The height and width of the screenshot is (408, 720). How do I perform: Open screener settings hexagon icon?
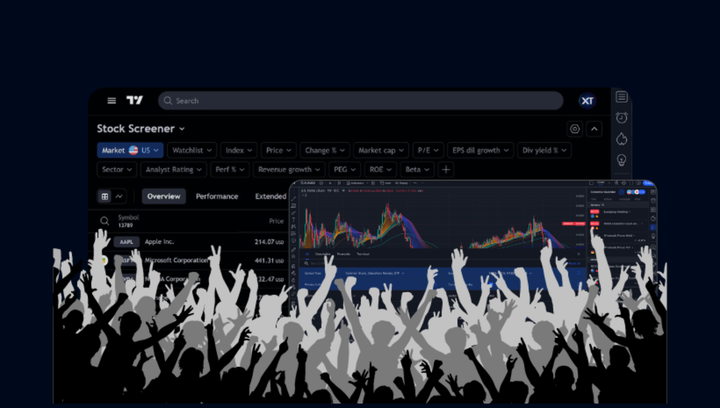tap(575, 129)
